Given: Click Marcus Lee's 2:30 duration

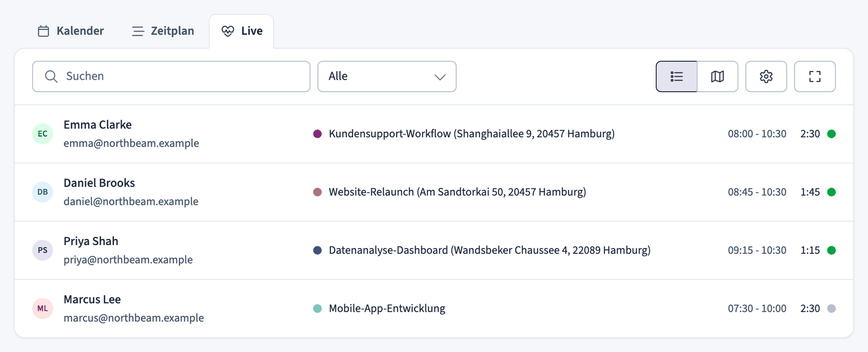Looking at the screenshot, I should coord(810,309).
